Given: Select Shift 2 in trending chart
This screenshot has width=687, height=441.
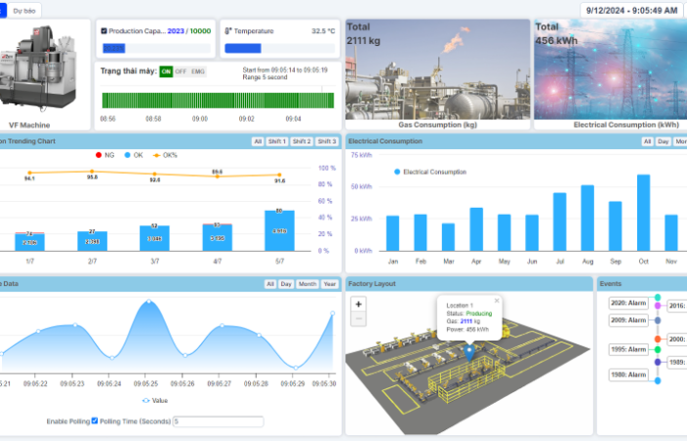Looking at the screenshot, I should coord(301,142).
